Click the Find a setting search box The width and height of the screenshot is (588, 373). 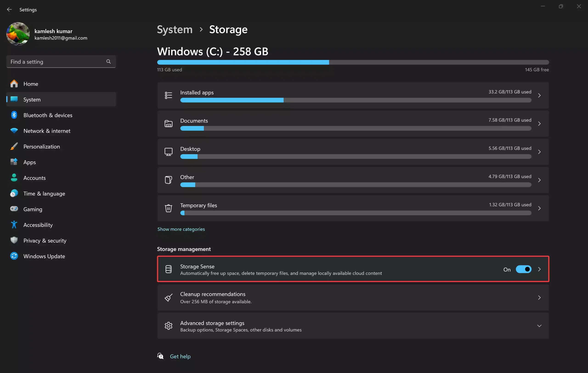pos(56,62)
